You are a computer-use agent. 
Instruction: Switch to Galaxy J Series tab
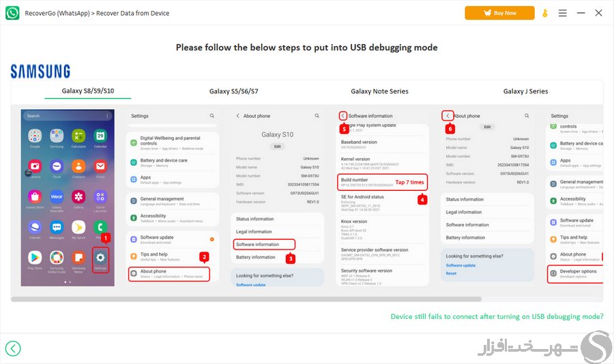(525, 91)
